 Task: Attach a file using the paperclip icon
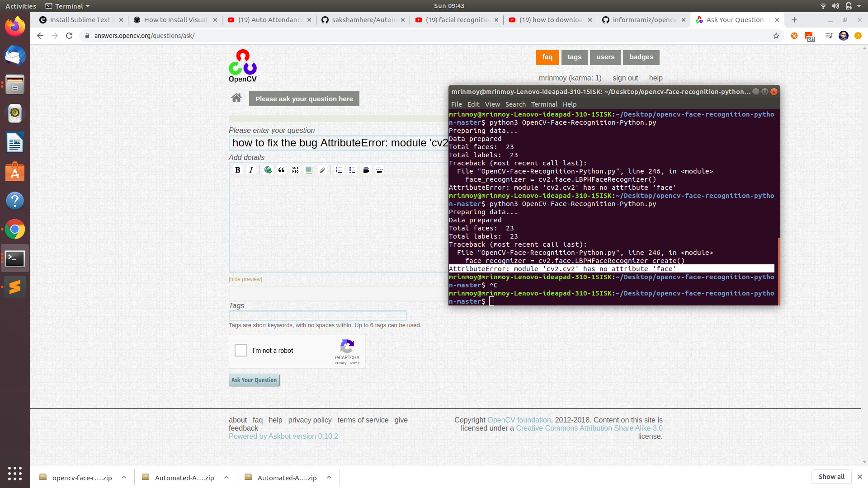(x=322, y=170)
